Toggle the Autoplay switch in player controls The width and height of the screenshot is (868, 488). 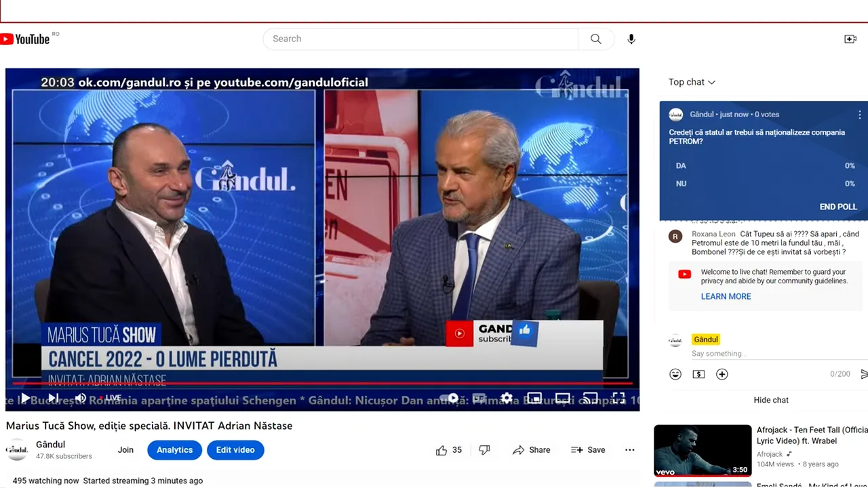pyautogui.click(x=451, y=398)
